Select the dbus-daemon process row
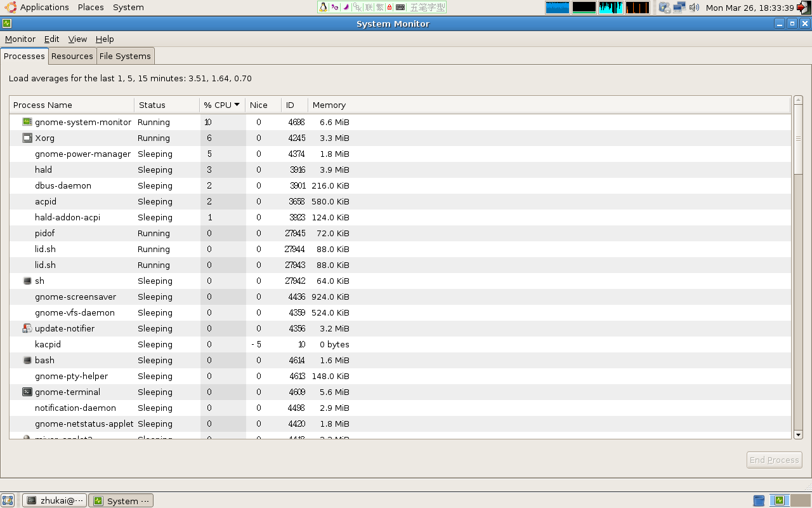This screenshot has width=812, height=508. [x=400, y=185]
